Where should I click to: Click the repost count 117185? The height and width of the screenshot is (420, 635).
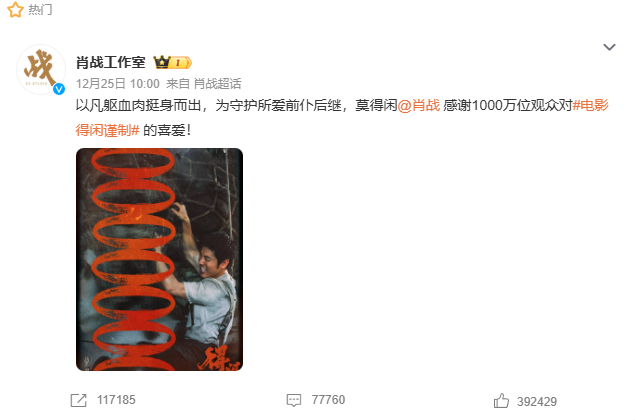coord(116,400)
